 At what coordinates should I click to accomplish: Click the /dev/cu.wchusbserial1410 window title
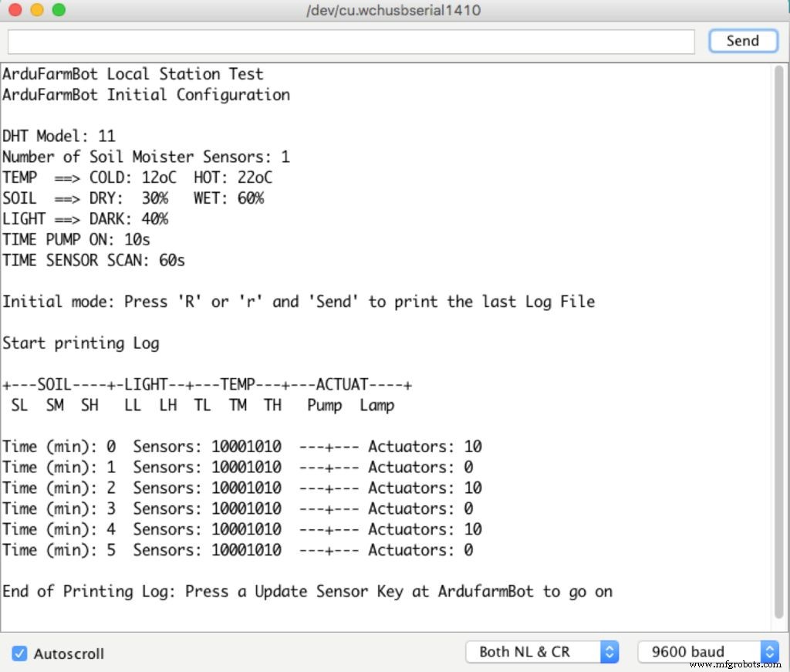(393, 11)
